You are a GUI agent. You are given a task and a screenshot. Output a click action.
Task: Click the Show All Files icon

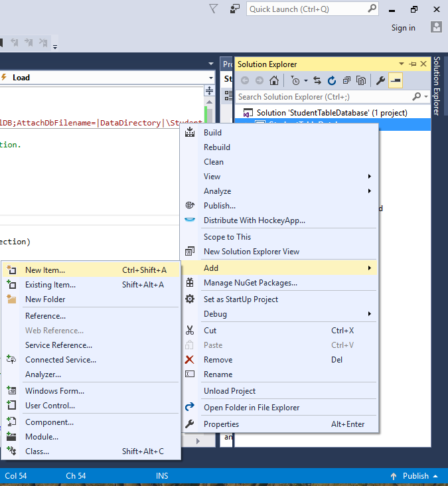(x=361, y=80)
